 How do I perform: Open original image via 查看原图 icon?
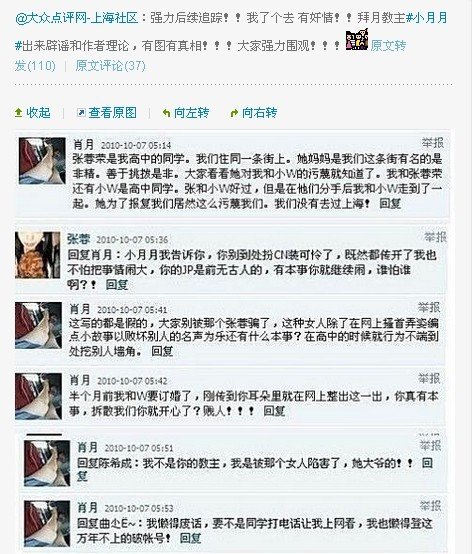81,113
